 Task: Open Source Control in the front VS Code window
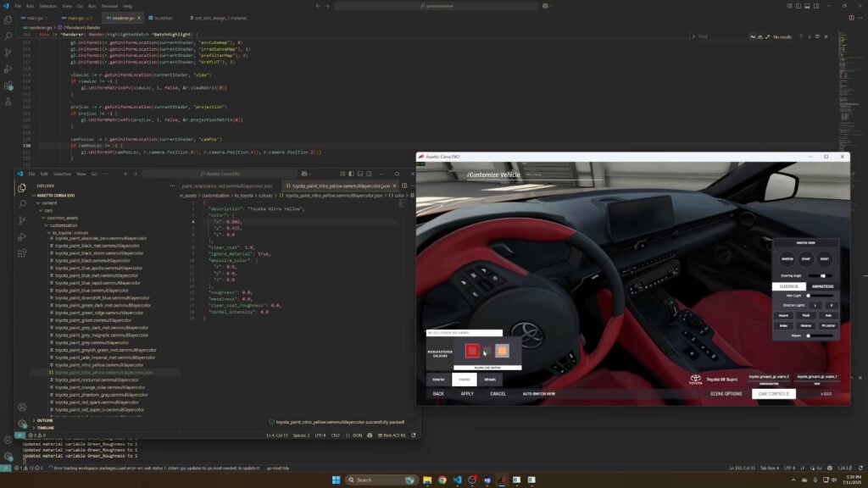[22, 220]
